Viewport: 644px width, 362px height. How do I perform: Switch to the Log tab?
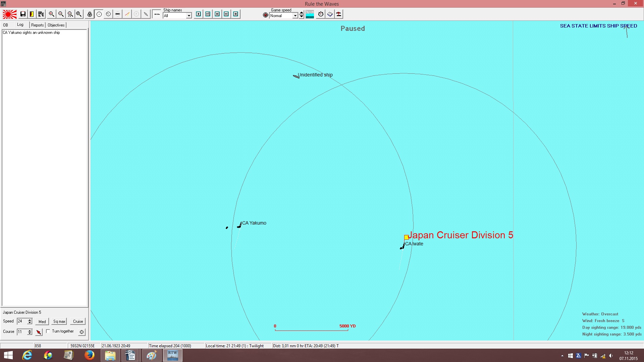tap(20, 25)
